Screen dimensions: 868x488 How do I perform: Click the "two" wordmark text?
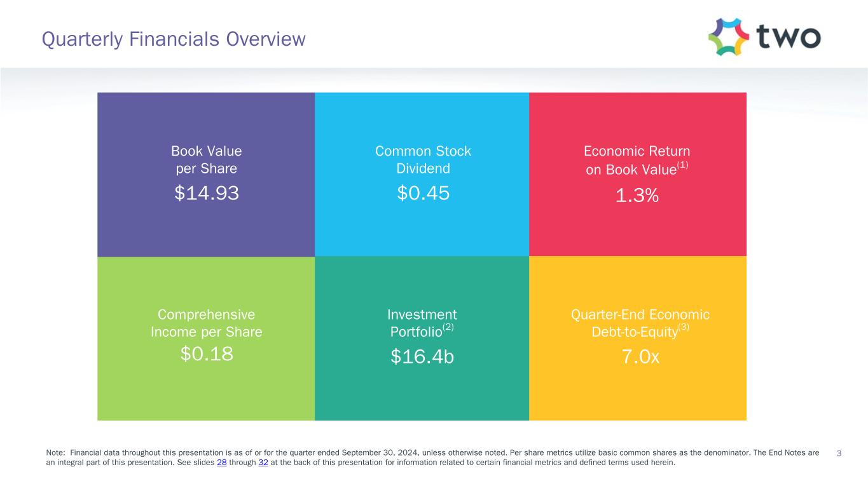point(789,37)
